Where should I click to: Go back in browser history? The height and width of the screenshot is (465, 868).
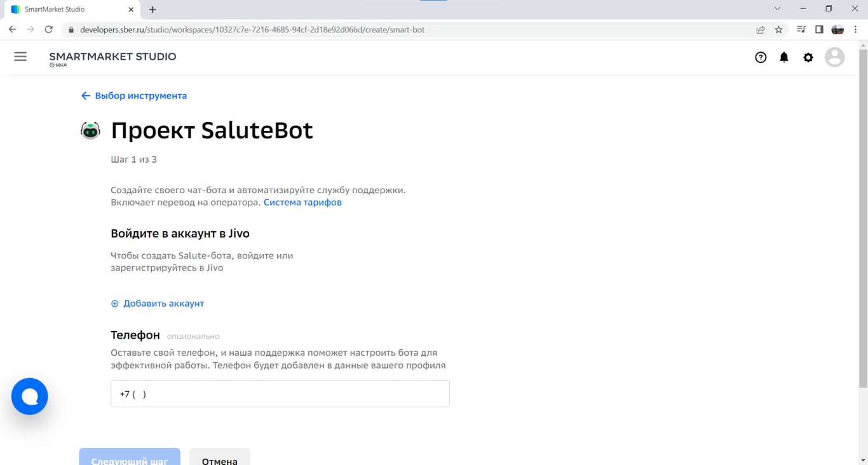pos(12,29)
